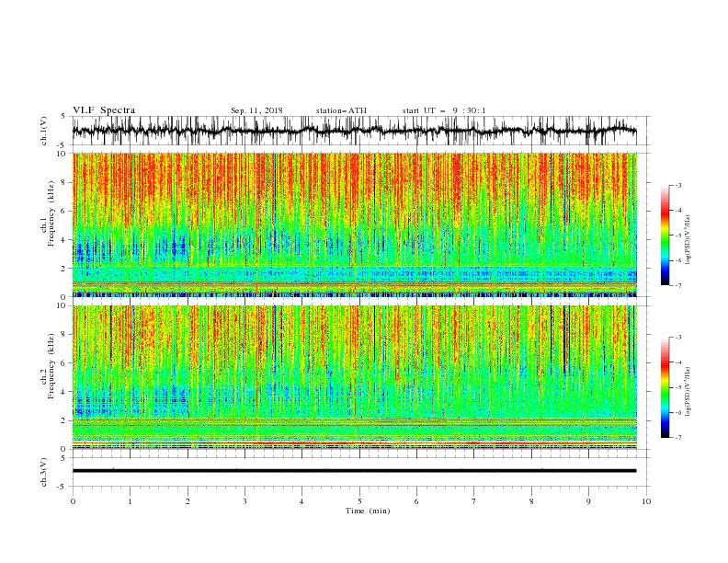The image size is (728, 563).
Task: Click the "8" kHz tick of ch.2 spectrogram
Action: [63, 335]
